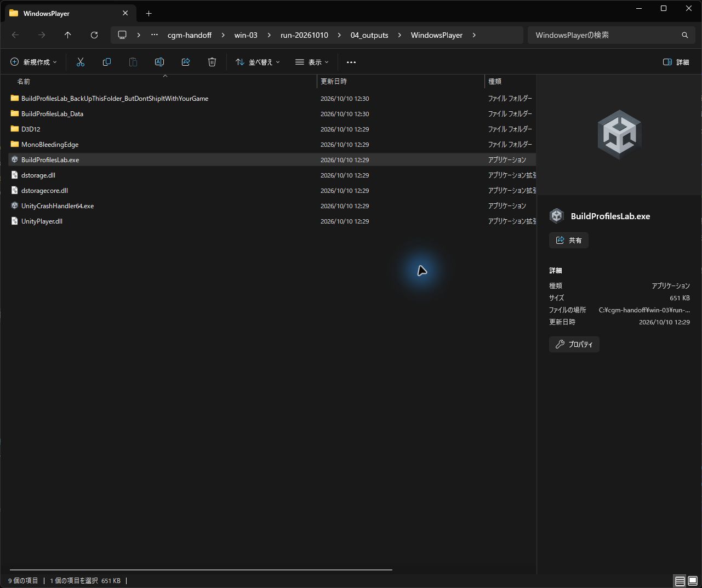Navigate to cgm-handoff breadcrumb
This screenshot has height=588, width=702.
click(x=190, y=35)
